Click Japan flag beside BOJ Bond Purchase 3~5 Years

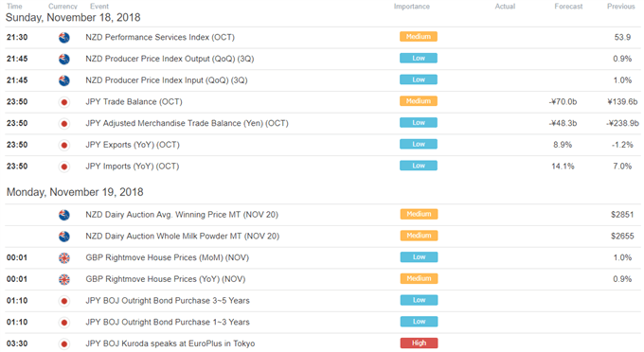(64, 301)
